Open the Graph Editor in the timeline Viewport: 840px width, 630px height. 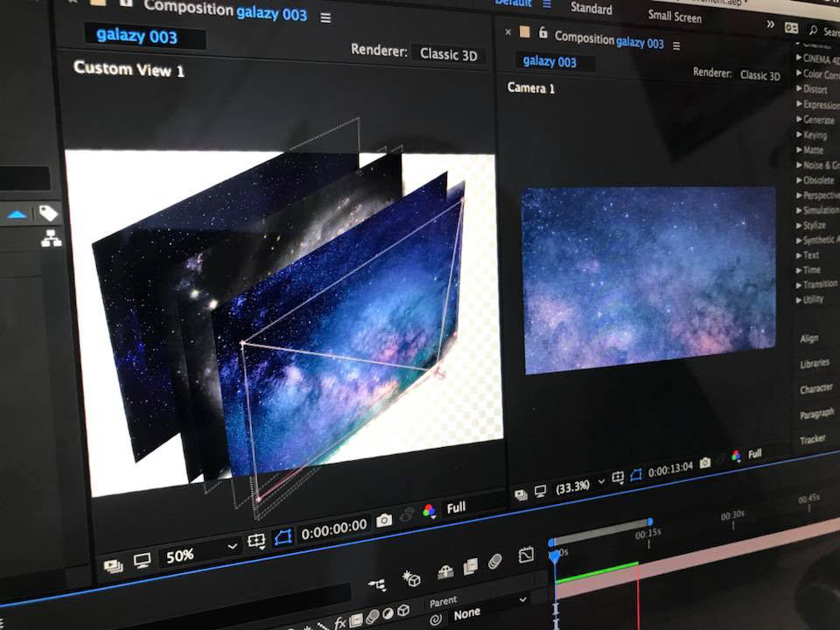tap(526, 555)
